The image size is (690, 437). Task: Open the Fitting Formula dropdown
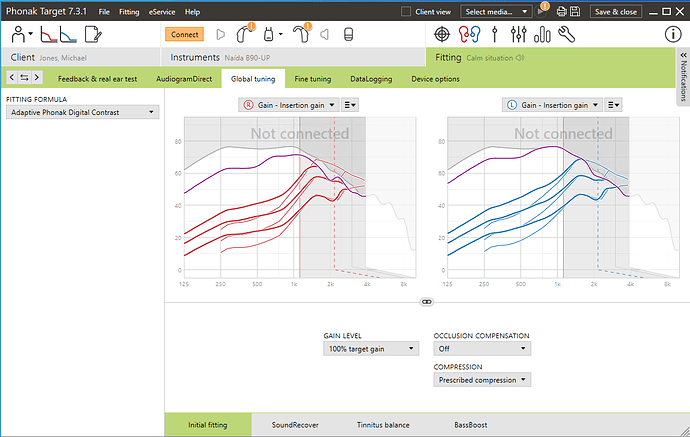click(82, 112)
